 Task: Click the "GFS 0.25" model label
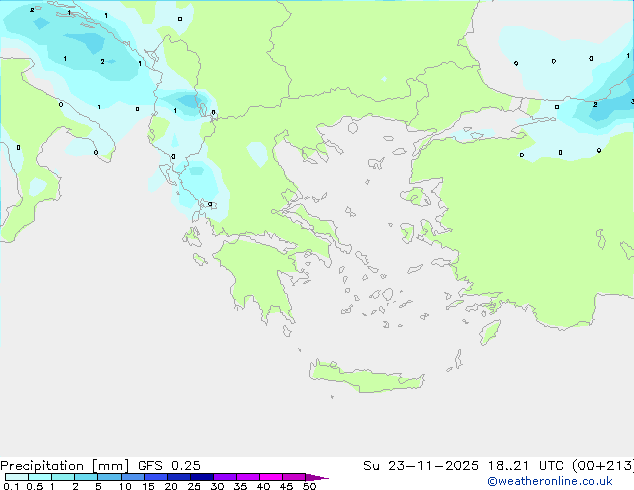click(x=169, y=466)
